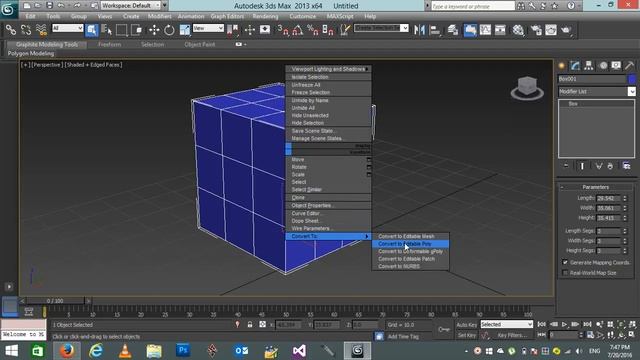Toggle Selection Lock padlock
This screenshot has height=360, width=640.
pyautogui.click(x=250, y=324)
